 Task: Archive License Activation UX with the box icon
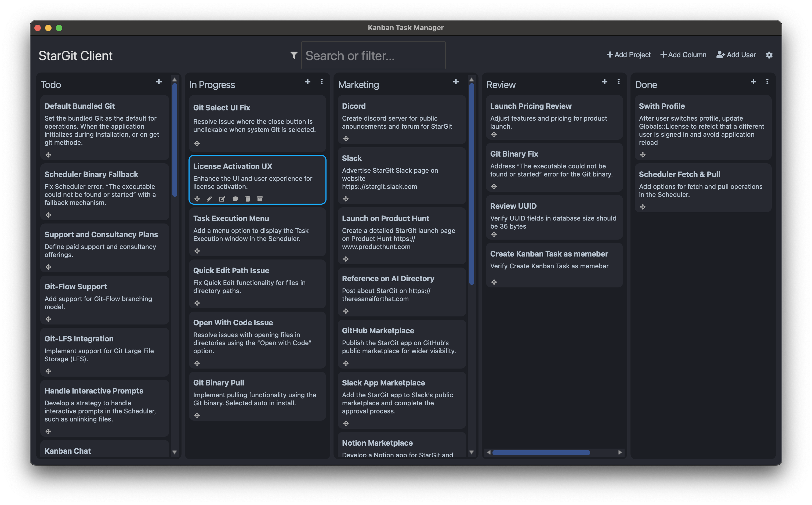click(x=260, y=199)
